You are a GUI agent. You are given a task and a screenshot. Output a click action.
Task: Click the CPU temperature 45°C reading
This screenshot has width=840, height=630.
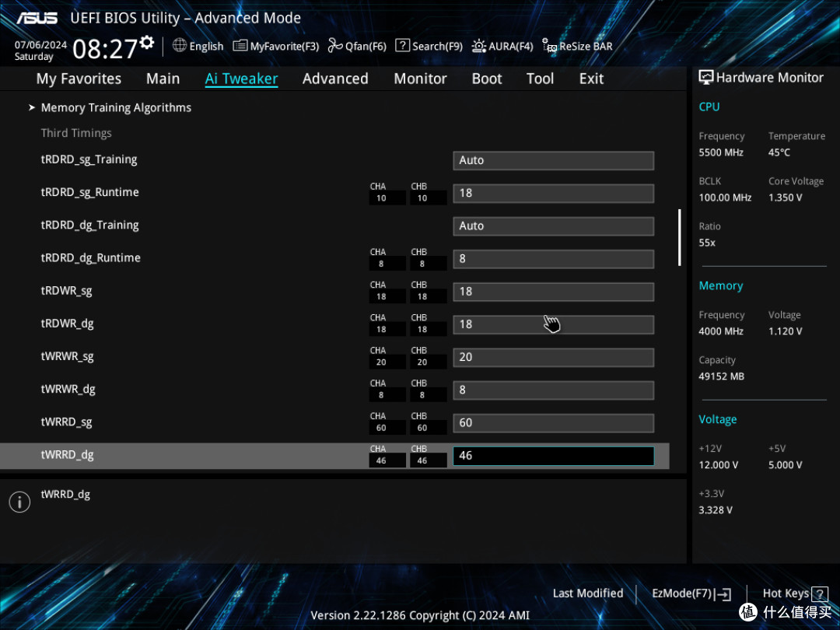[779, 152]
